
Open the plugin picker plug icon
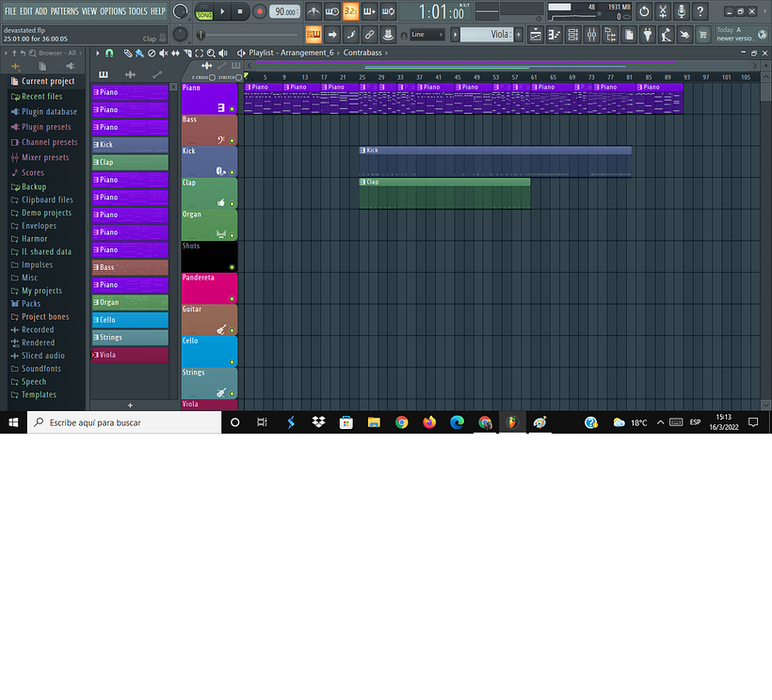click(648, 35)
